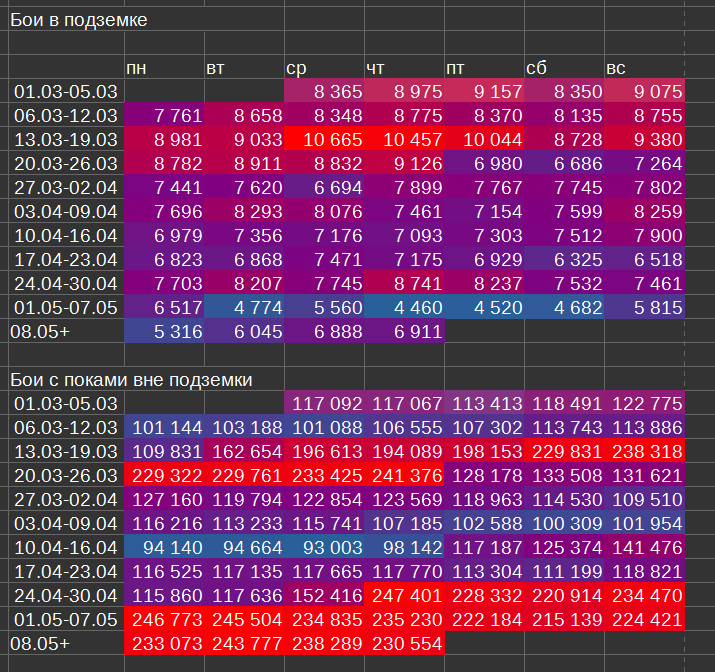Select the lower table's '01.05-07.05' row label

tap(66, 620)
